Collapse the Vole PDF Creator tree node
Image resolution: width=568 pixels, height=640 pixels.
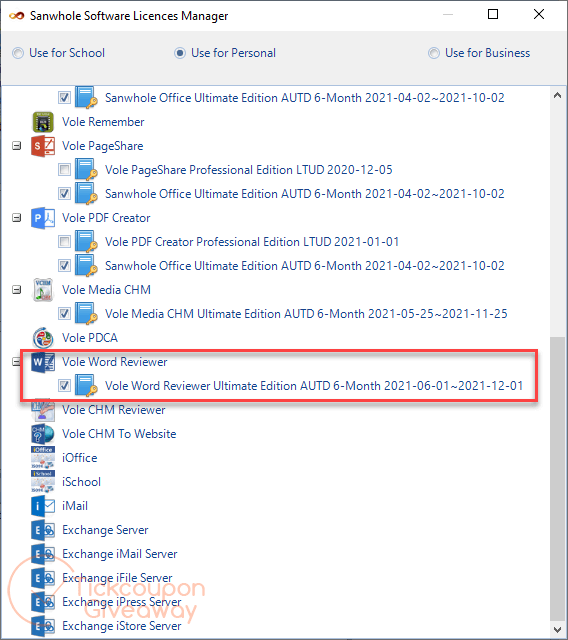pyautogui.click(x=17, y=218)
